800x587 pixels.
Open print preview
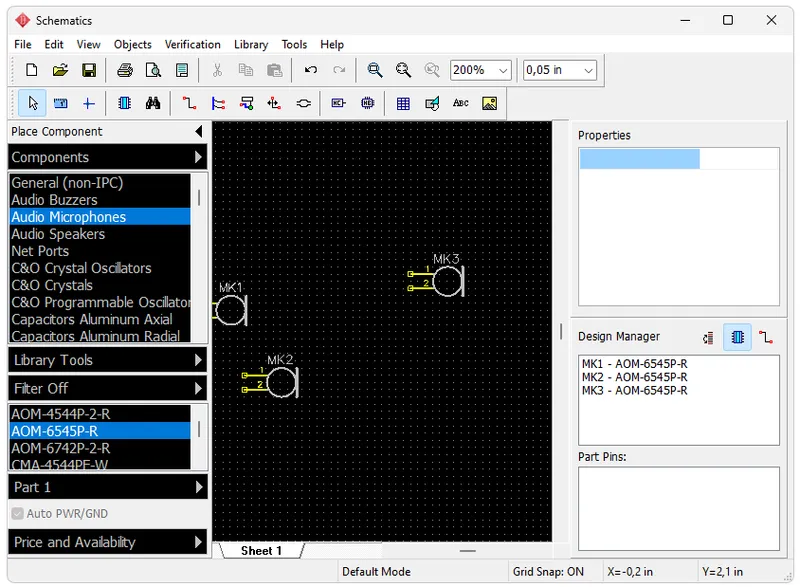click(x=153, y=70)
